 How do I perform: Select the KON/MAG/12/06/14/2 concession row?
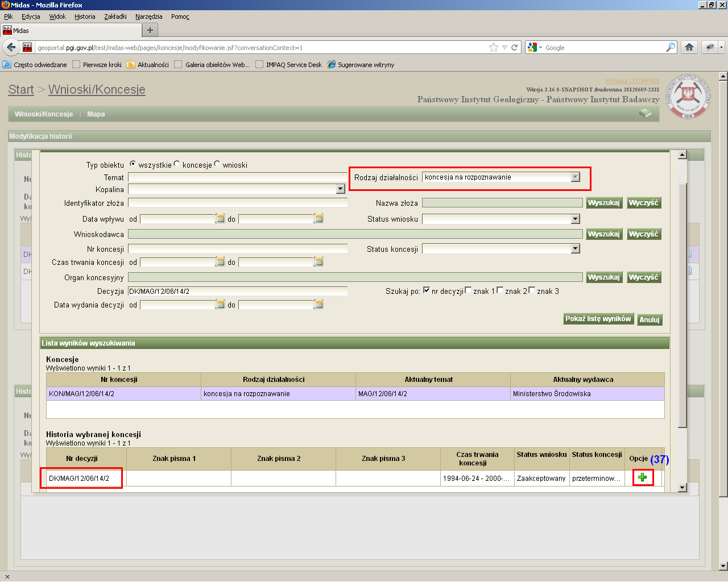point(355,394)
